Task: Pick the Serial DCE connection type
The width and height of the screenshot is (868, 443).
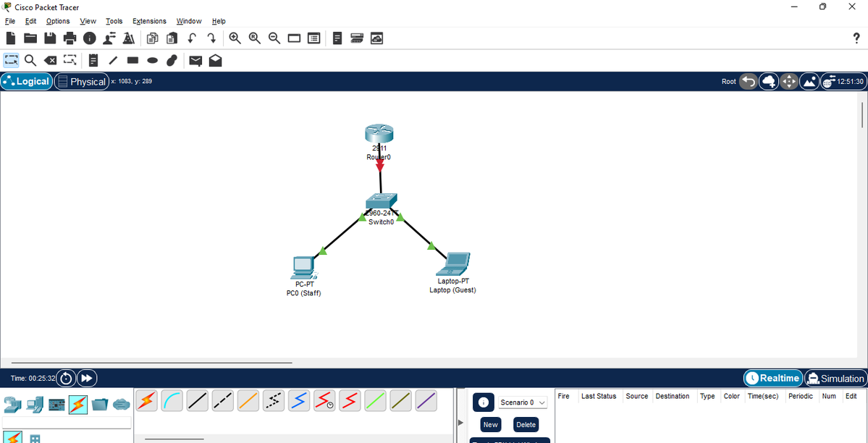Action: tap(324, 400)
